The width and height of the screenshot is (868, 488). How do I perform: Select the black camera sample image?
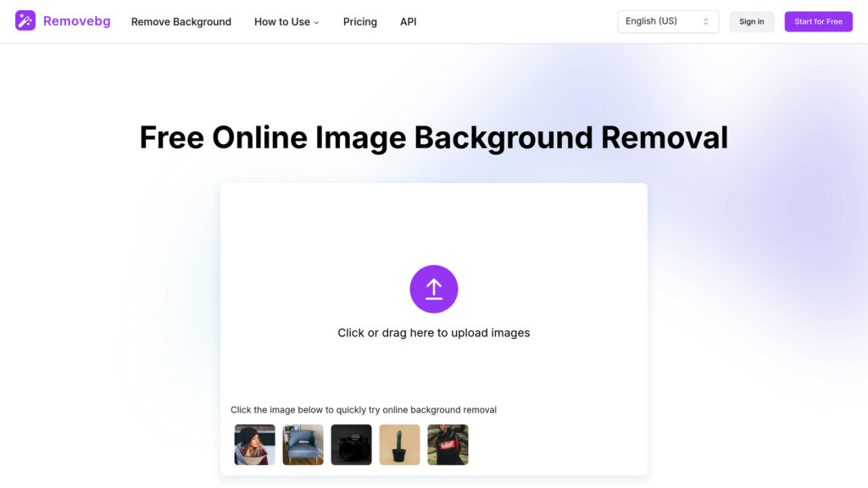[351, 444]
